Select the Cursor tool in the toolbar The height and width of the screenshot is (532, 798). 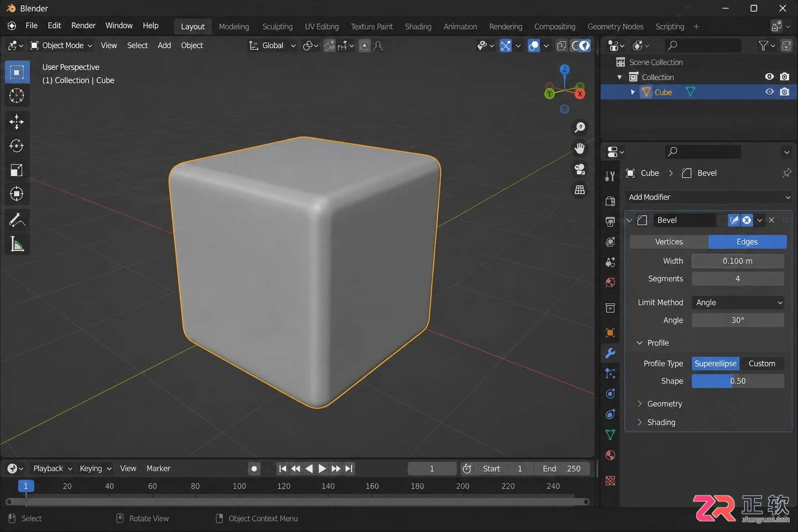[17, 96]
